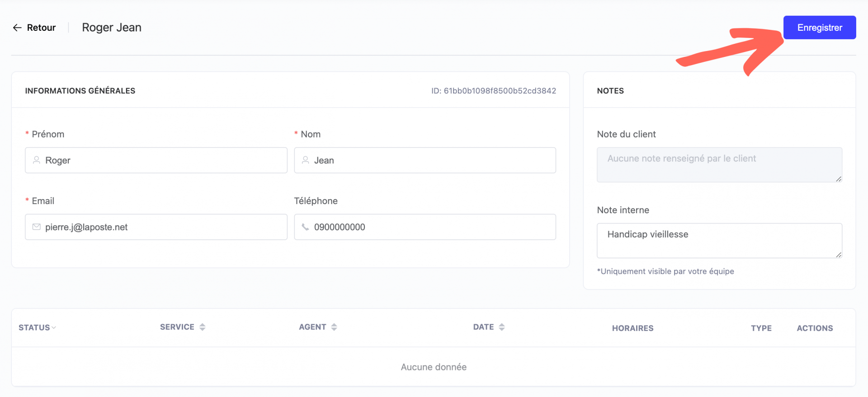This screenshot has width=868, height=397.
Task: Click the user icon in Nom field
Action: (306, 160)
